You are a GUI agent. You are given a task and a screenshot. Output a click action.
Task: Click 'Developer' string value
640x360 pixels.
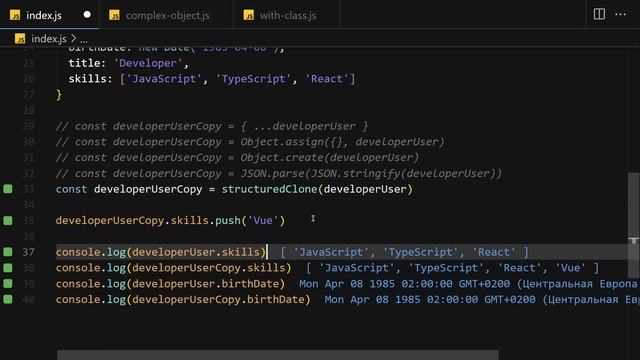[148, 63]
